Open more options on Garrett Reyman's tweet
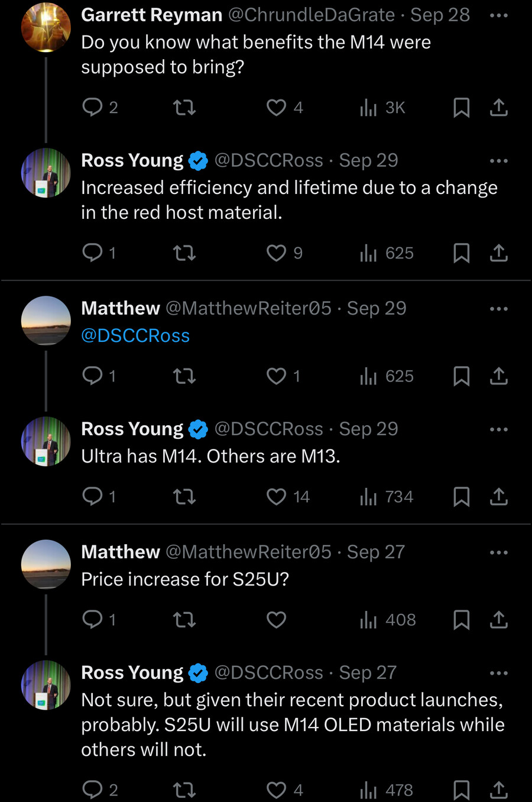Screen dimensions: 532x802 (x=498, y=15)
